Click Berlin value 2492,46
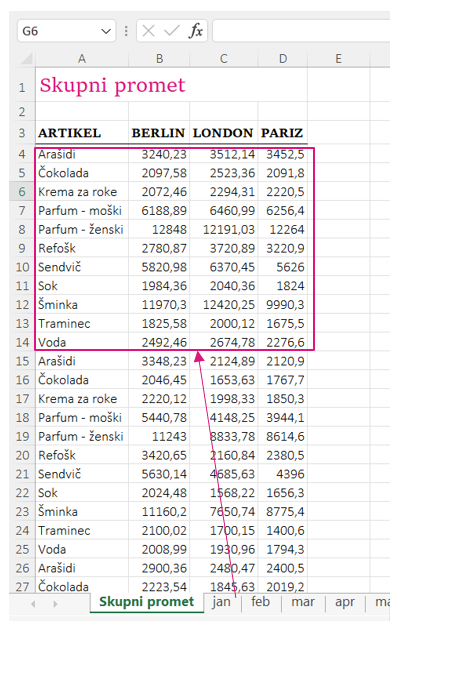 click(159, 342)
